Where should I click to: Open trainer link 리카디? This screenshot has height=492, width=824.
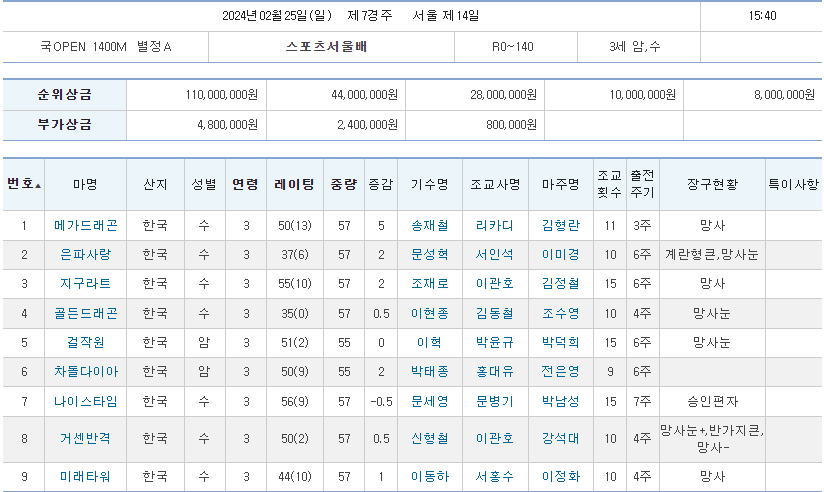tap(495, 226)
